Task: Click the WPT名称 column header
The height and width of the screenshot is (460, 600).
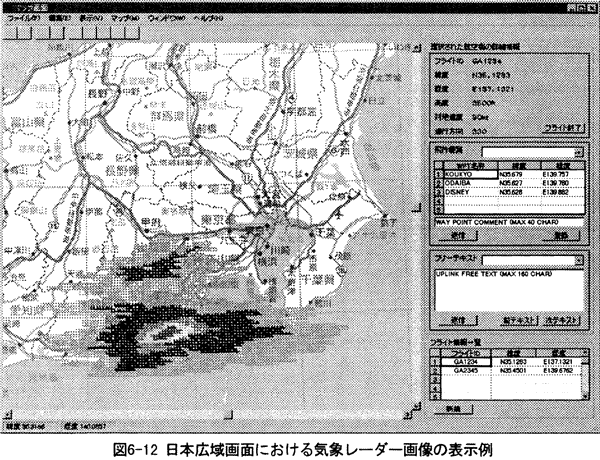Action: (x=470, y=166)
